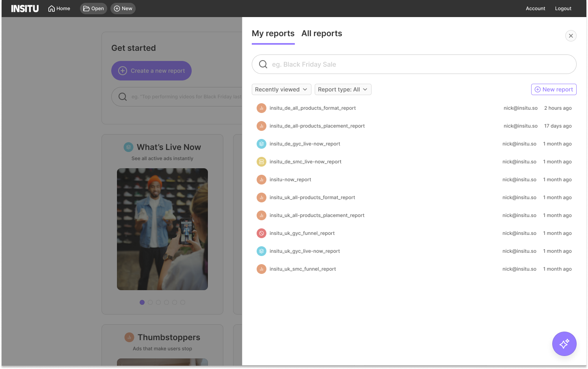Click the Open button in top bar
Screen dimensions: 588x369
click(93, 9)
